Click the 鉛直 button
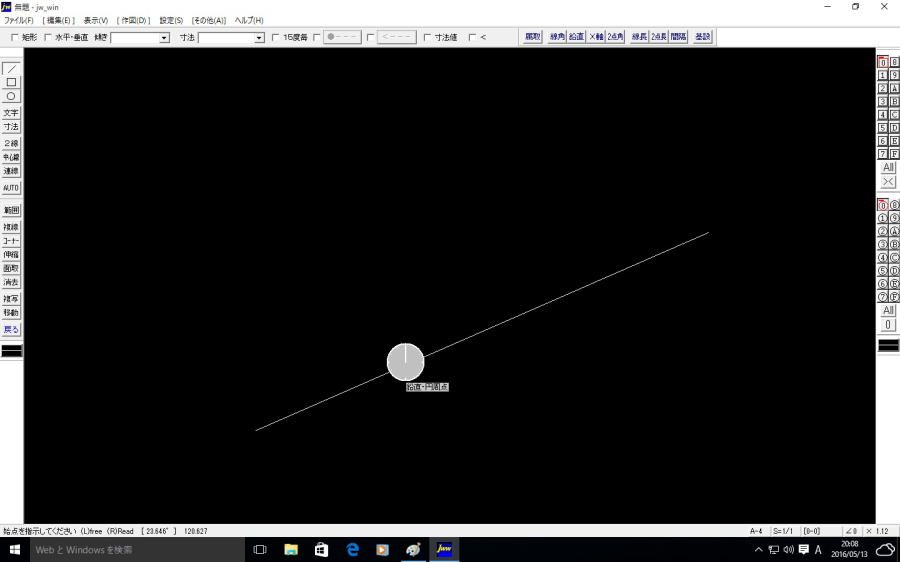 [576, 37]
